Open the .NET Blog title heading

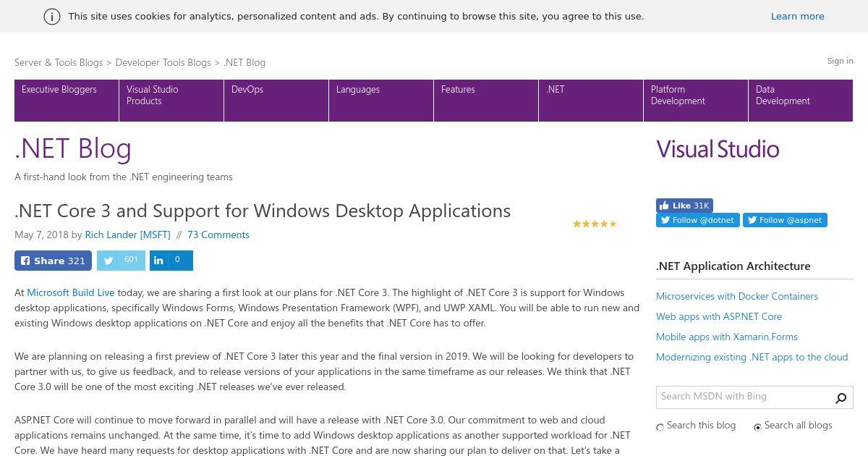pos(73,148)
